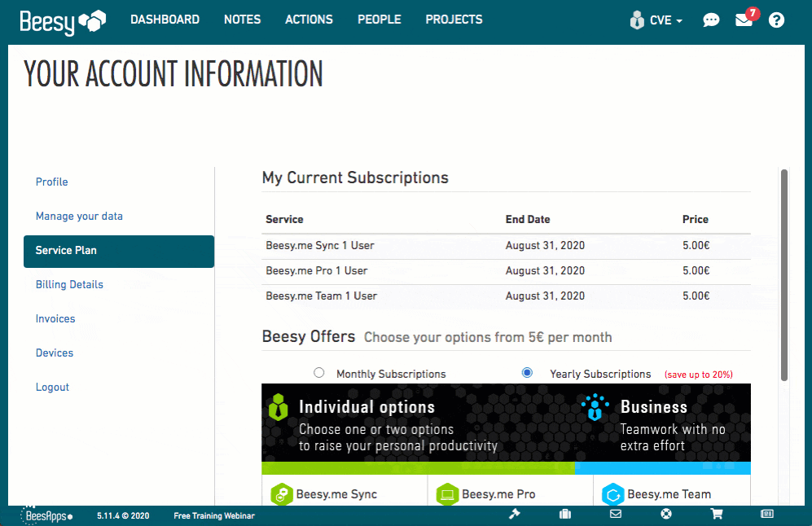Viewport: 812px width, 526px height.
Task: Select Yearly Subscriptions radio button
Action: tap(527, 373)
